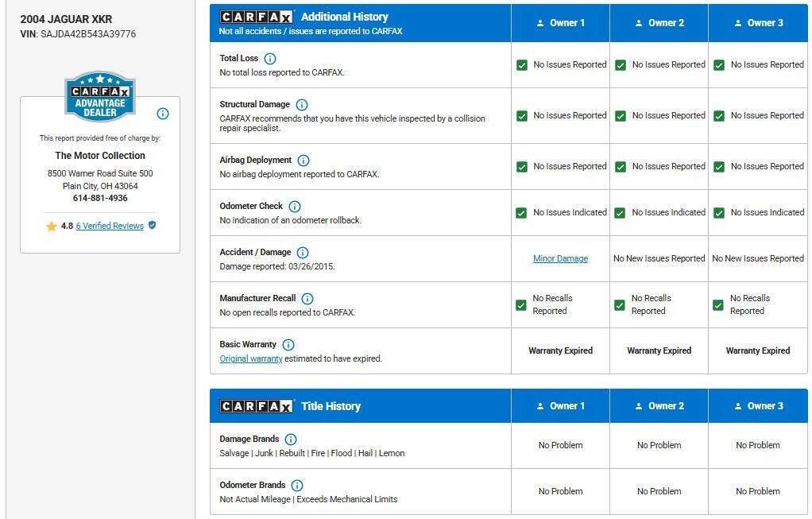Viewport: 812px width, 519px height.
Task: Click No New Issues Reported for Owner 2
Action: [x=659, y=258]
